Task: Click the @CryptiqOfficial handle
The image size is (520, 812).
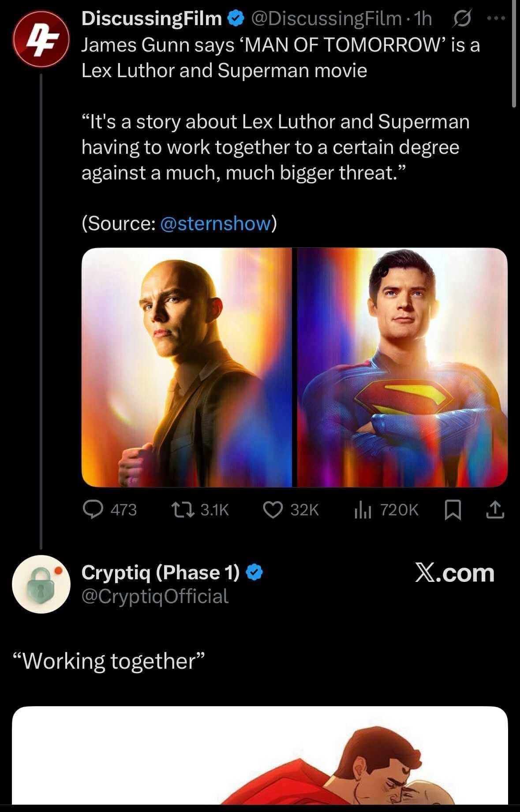Action: [x=155, y=596]
